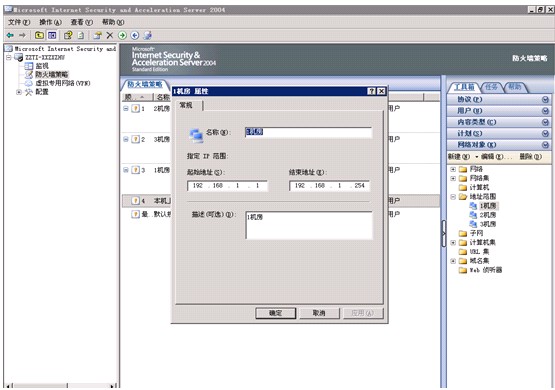Click the Delete X toolbar icon
Viewport: 555px width, 390px height.
point(110,35)
